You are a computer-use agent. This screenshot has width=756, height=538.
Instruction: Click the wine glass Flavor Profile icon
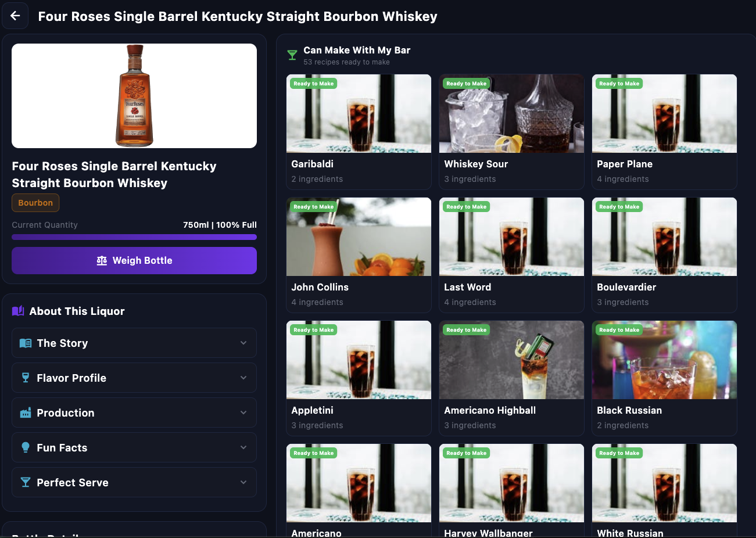26,378
